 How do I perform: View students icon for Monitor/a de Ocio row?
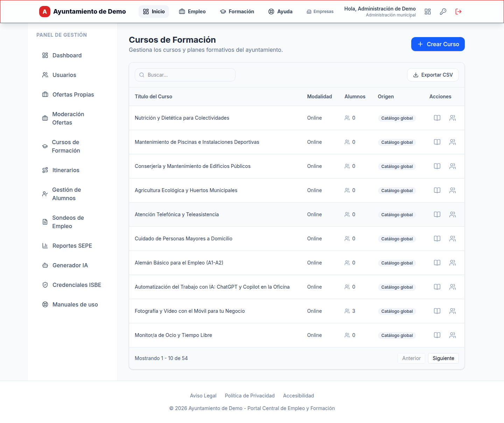pos(453,335)
